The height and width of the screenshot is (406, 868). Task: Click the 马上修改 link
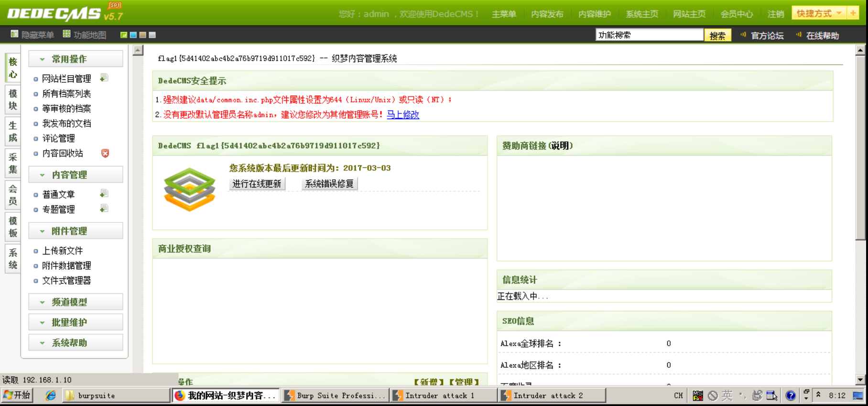[x=403, y=114]
